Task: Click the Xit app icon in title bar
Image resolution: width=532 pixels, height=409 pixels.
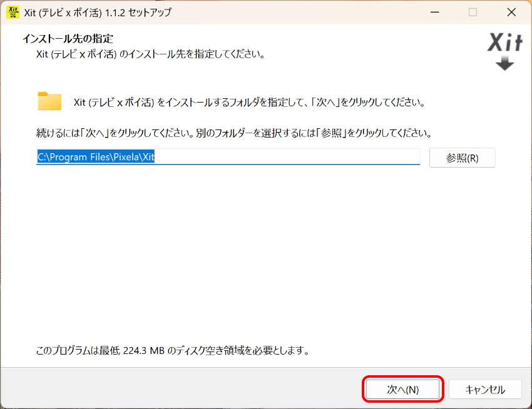Action: tap(13, 13)
